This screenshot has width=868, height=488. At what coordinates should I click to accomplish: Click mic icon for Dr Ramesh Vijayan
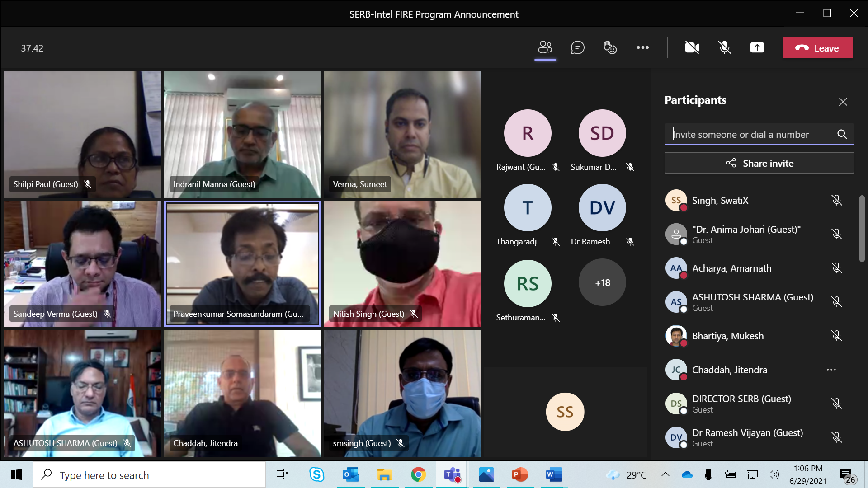tap(836, 437)
